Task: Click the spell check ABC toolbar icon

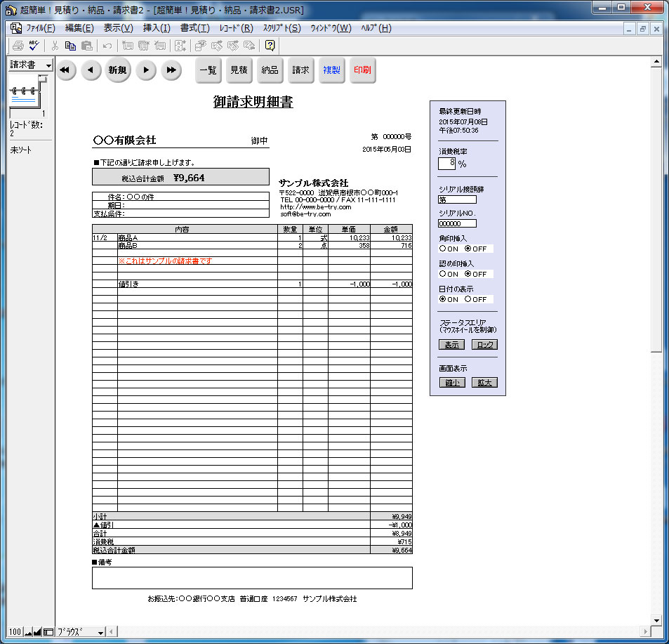Action: (33, 46)
